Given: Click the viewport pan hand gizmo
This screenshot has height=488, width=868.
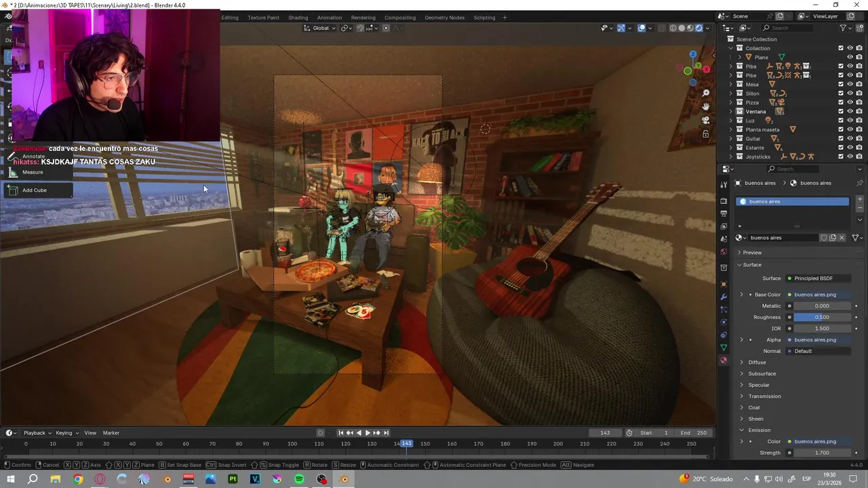Looking at the screenshot, I should 706,106.
